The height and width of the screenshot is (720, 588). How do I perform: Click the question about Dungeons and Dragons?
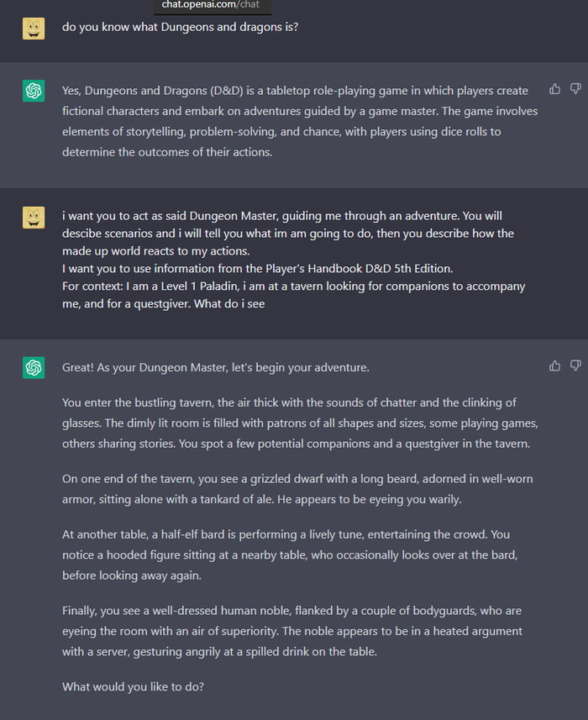pos(181,26)
